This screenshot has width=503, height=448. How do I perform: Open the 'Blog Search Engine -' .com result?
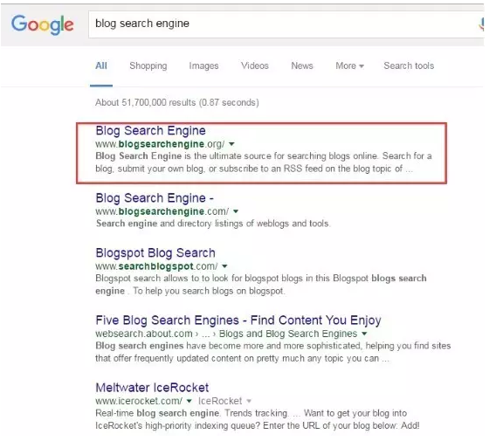(155, 198)
